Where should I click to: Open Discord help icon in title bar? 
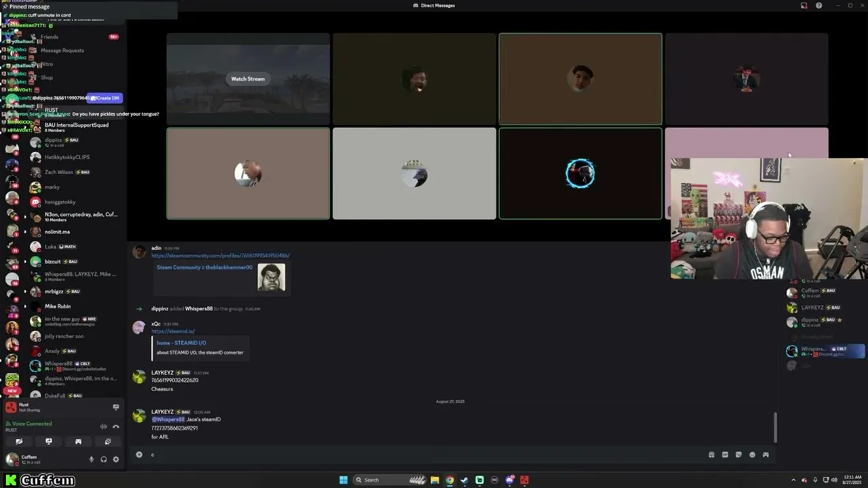(819, 5)
